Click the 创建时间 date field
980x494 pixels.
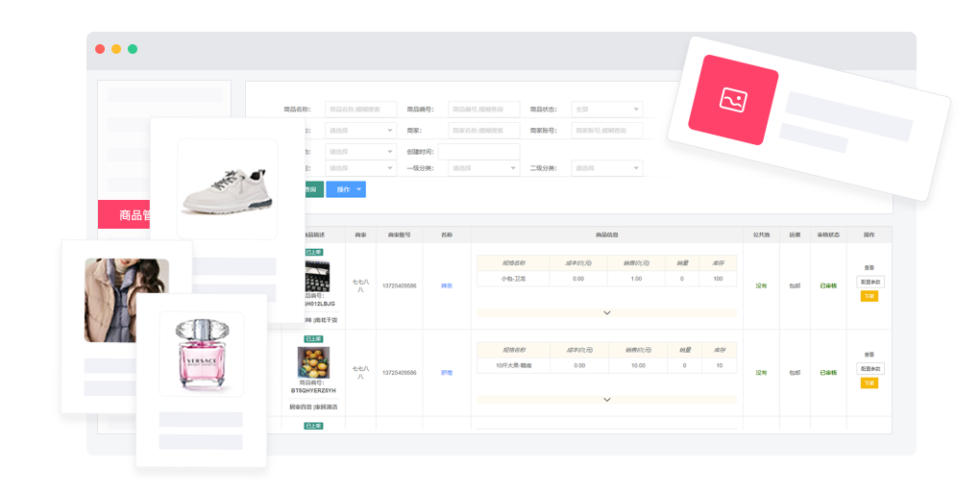pyautogui.click(x=484, y=152)
